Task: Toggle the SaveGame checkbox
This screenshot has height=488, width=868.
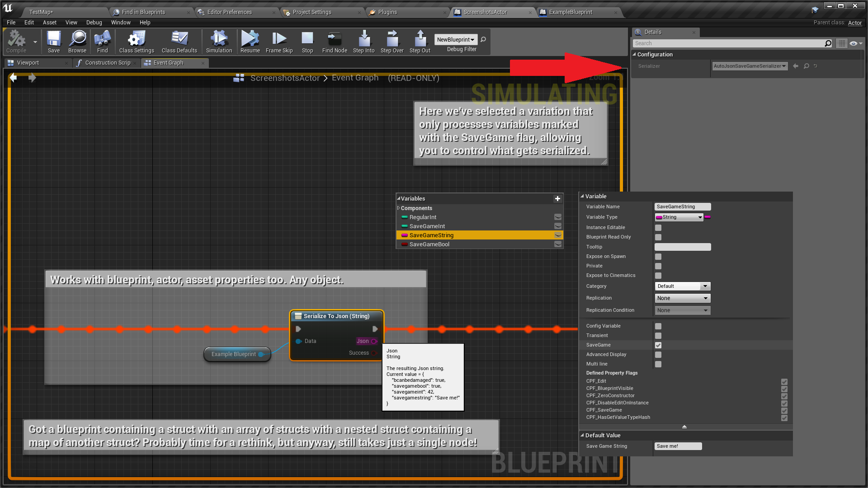Action: pos(658,345)
